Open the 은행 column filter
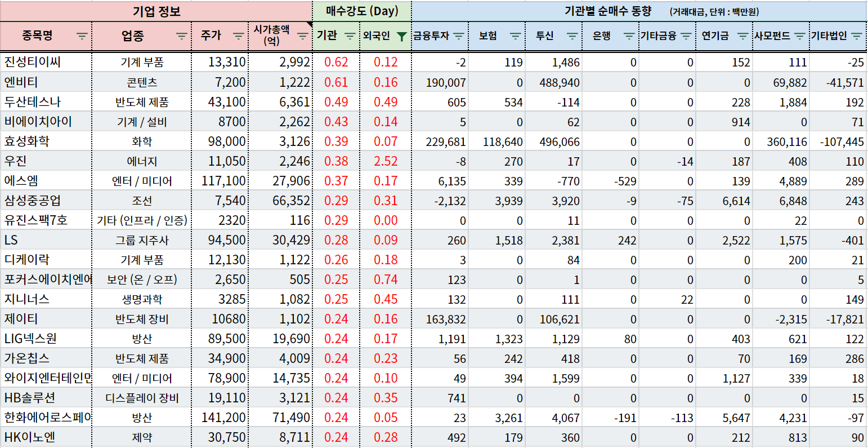Image resolution: width=868 pixels, height=448 pixels. click(629, 36)
